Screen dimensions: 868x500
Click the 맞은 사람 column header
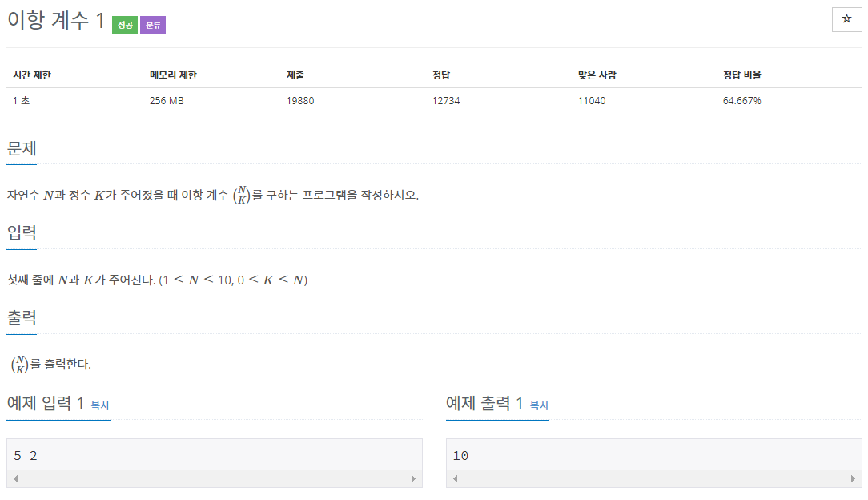(597, 75)
